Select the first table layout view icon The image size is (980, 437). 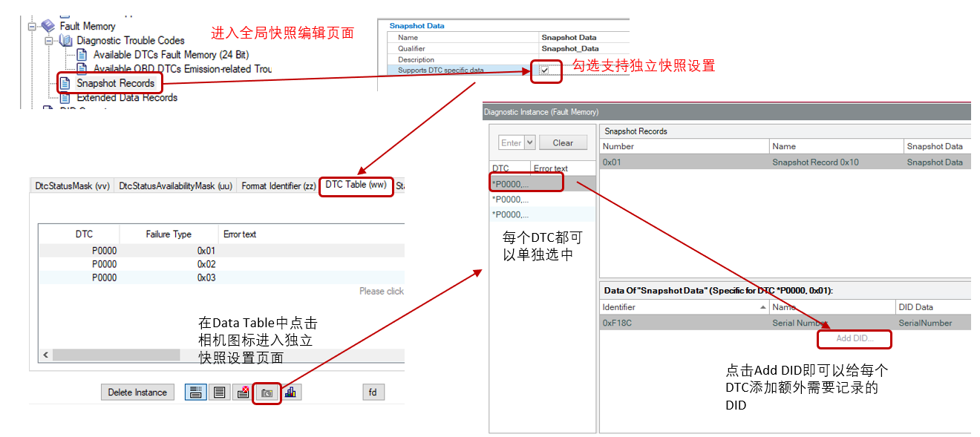pos(196,392)
